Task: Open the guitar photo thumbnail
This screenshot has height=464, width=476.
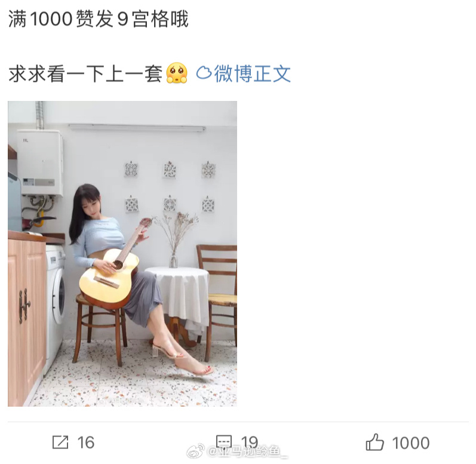Action: point(122,254)
